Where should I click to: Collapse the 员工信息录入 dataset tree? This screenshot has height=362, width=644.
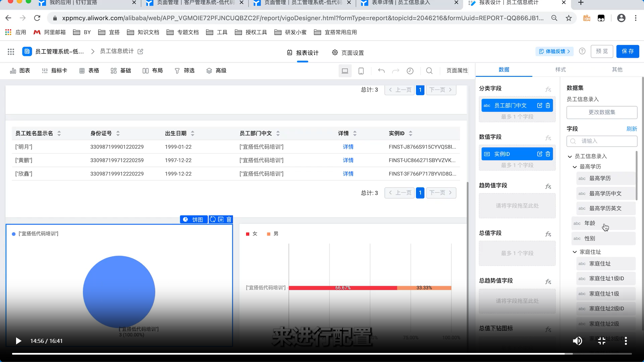[570, 157]
